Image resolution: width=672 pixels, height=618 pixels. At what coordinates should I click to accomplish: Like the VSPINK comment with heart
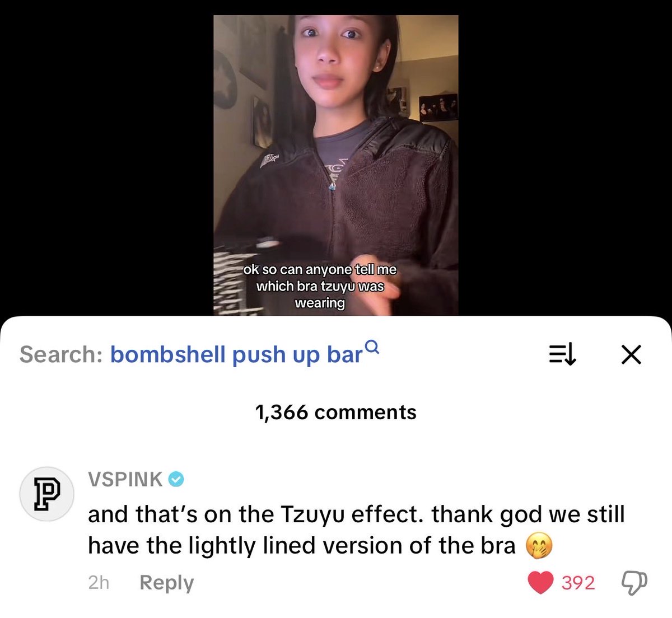point(540,583)
